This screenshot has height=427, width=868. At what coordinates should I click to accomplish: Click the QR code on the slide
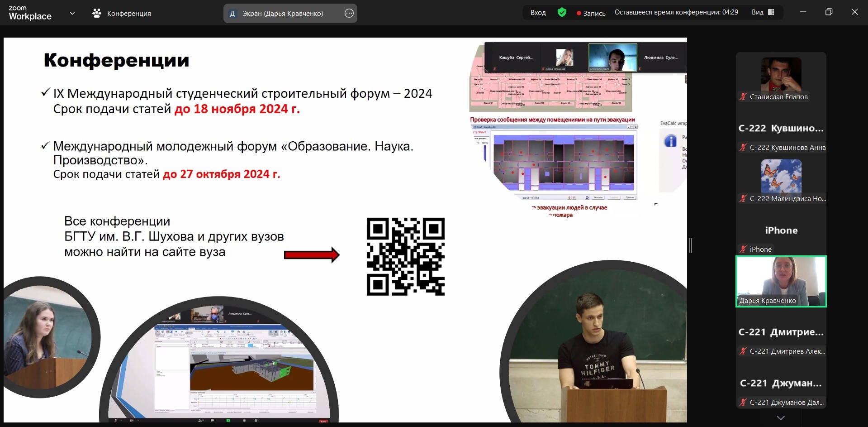click(x=405, y=257)
